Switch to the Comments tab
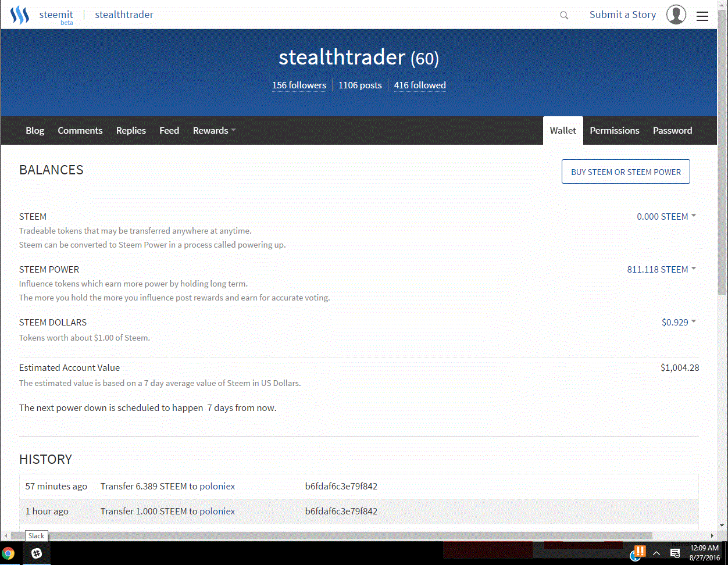This screenshot has height=565, width=728. [80, 131]
